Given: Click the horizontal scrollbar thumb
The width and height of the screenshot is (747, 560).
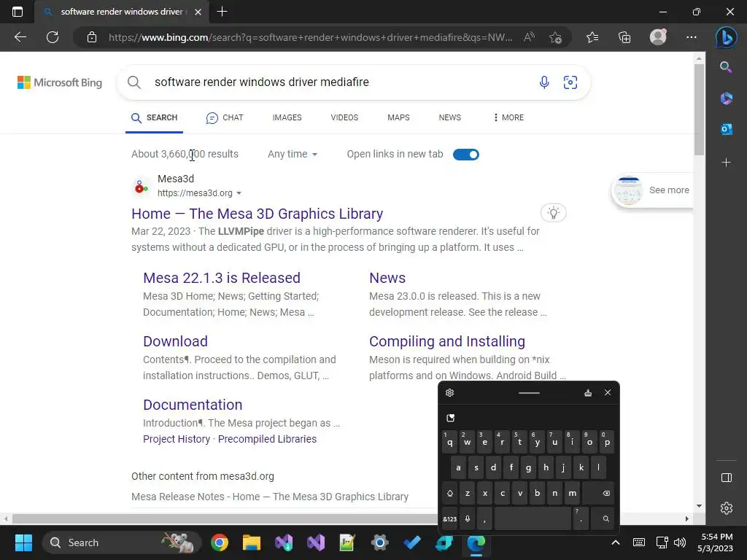Looking at the screenshot, I should [x=224, y=518].
